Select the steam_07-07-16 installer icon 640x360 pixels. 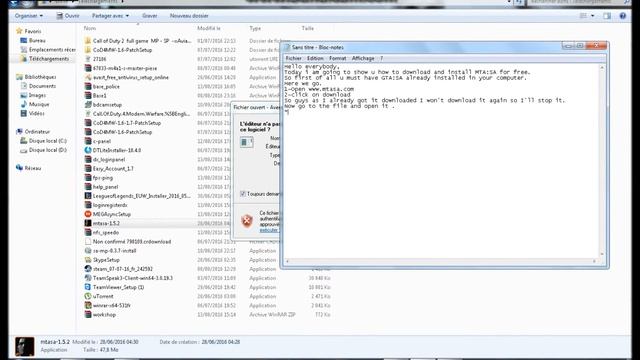88,269
